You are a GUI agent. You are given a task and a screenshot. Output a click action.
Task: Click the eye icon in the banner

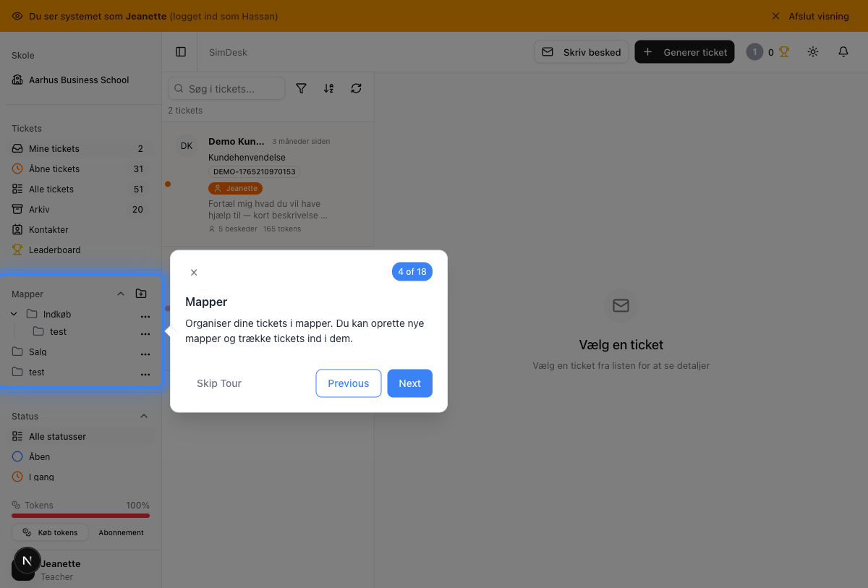coord(17,16)
